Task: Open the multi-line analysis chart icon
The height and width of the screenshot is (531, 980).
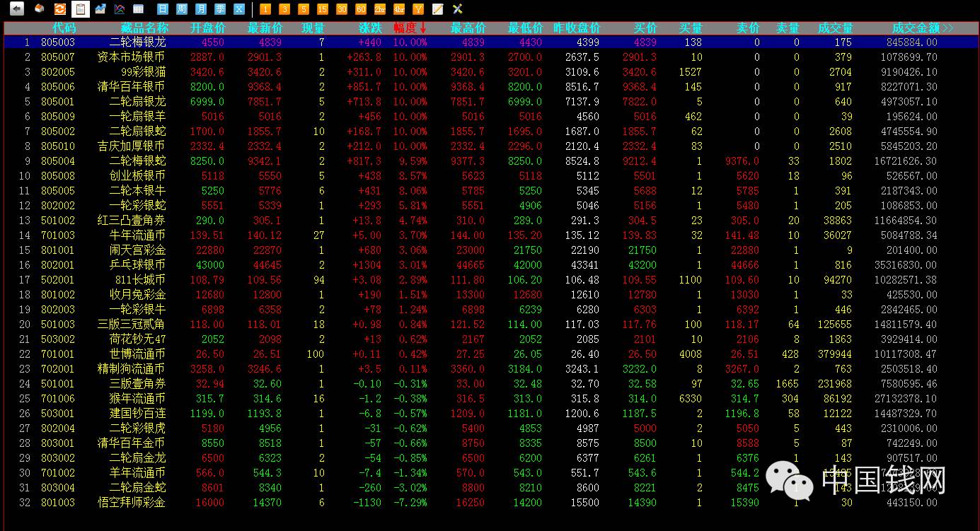Action: point(120,9)
